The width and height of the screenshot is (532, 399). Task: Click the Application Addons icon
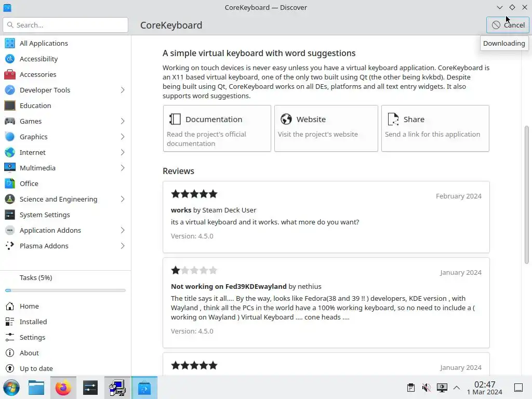[x=10, y=230]
